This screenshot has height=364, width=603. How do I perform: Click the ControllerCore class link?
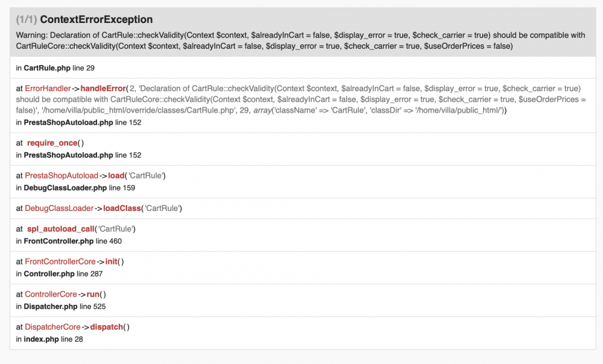click(x=51, y=294)
